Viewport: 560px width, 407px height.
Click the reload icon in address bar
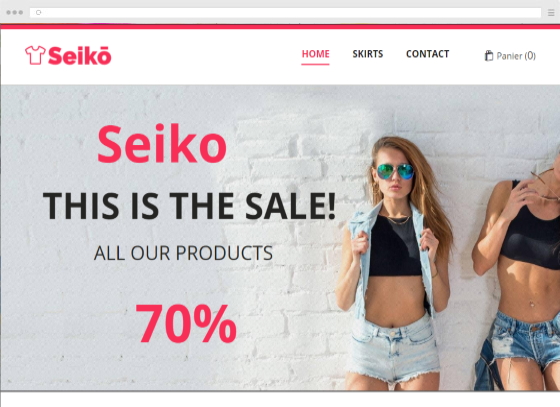click(x=39, y=12)
